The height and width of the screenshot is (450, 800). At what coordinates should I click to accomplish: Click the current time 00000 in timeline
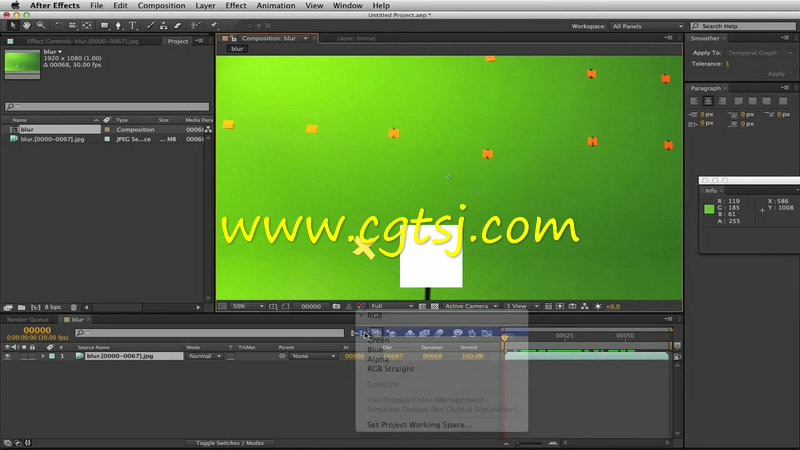[x=37, y=330]
